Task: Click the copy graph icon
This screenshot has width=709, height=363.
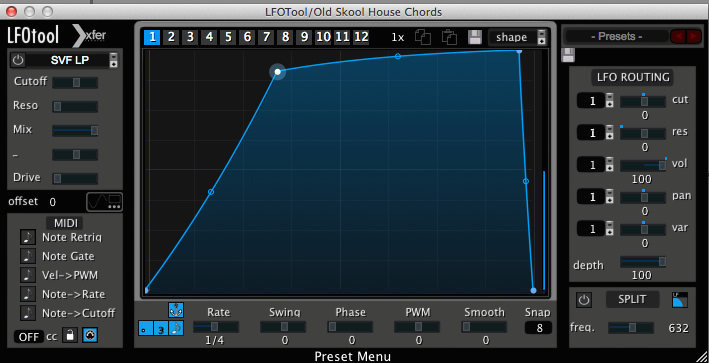Action: tap(423, 37)
